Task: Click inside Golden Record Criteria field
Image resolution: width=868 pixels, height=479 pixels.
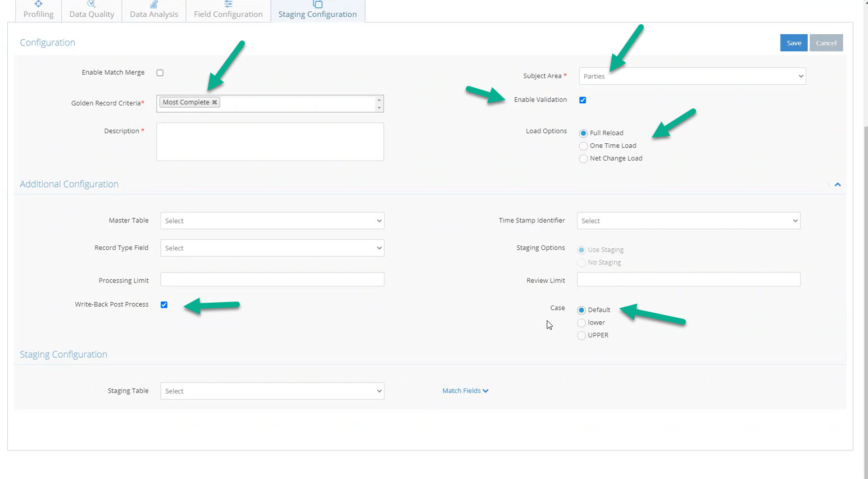Action: point(270,103)
